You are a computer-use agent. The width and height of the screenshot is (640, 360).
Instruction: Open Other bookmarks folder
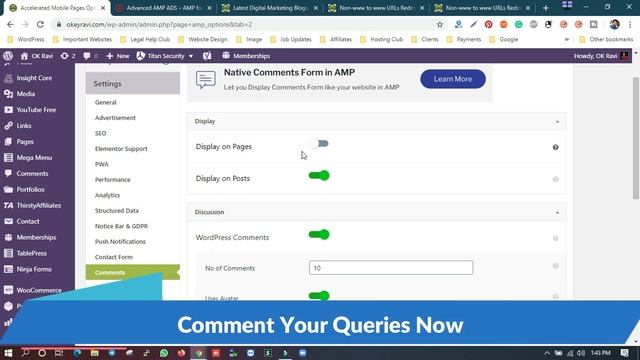[606, 40]
